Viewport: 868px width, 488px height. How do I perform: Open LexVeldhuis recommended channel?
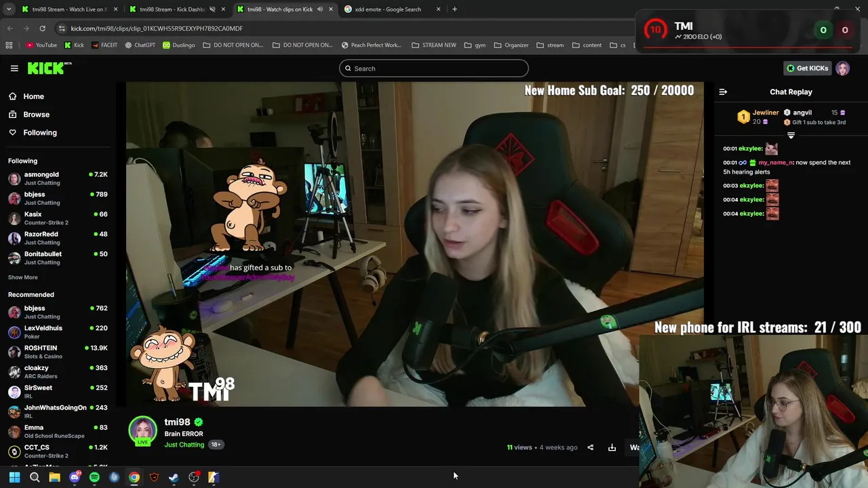tap(58, 332)
